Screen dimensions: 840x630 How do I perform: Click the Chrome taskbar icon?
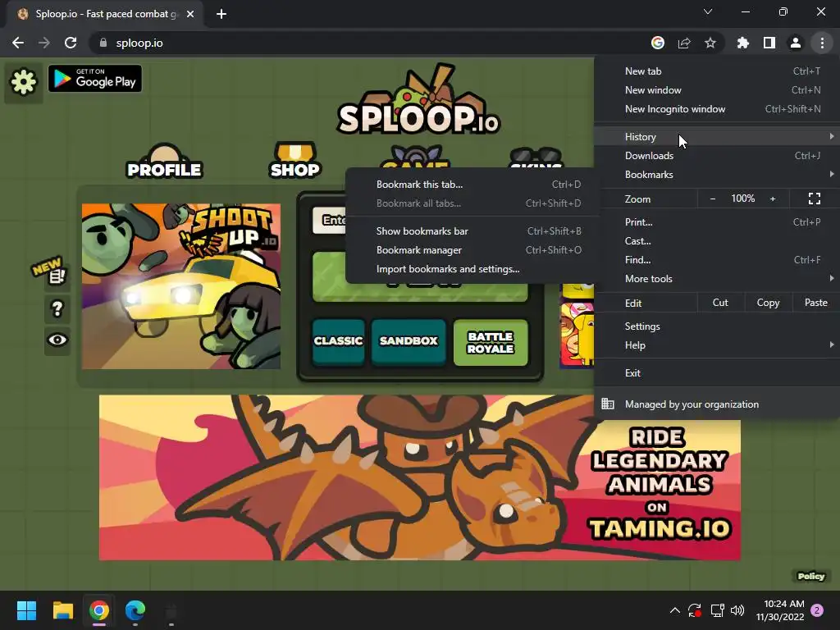[x=99, y=610]
